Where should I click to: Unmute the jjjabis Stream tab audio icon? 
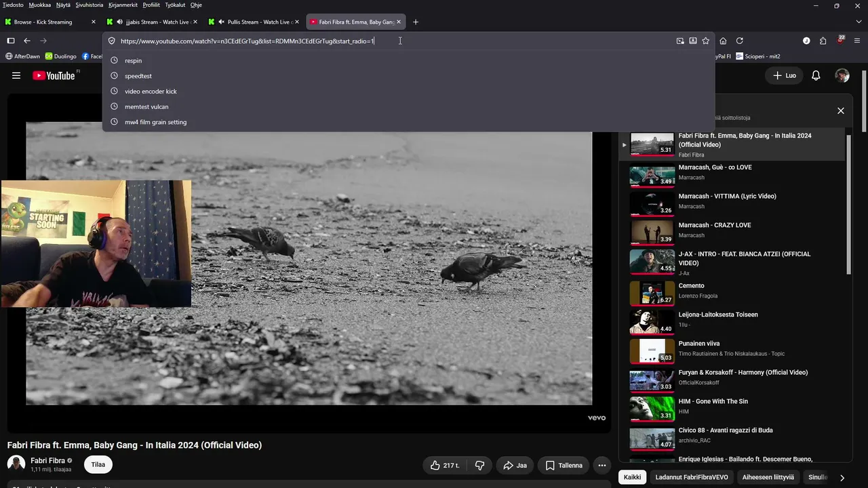[120, 22]
